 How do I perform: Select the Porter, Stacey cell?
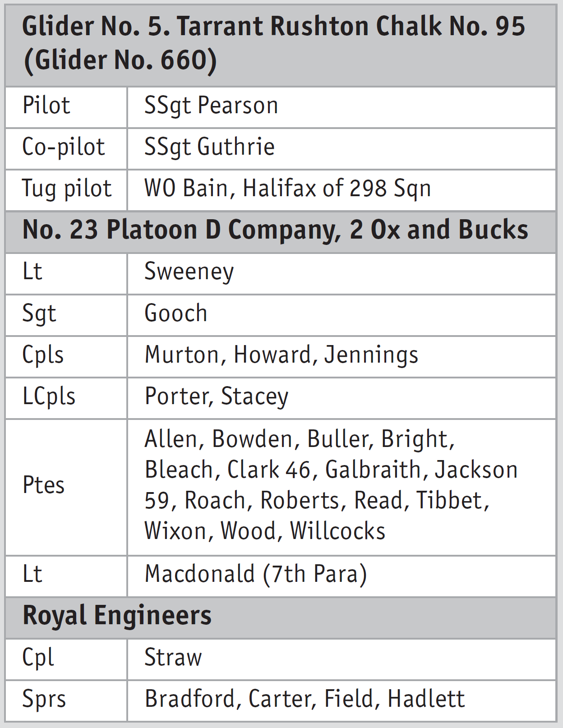[x=217, y=397]
